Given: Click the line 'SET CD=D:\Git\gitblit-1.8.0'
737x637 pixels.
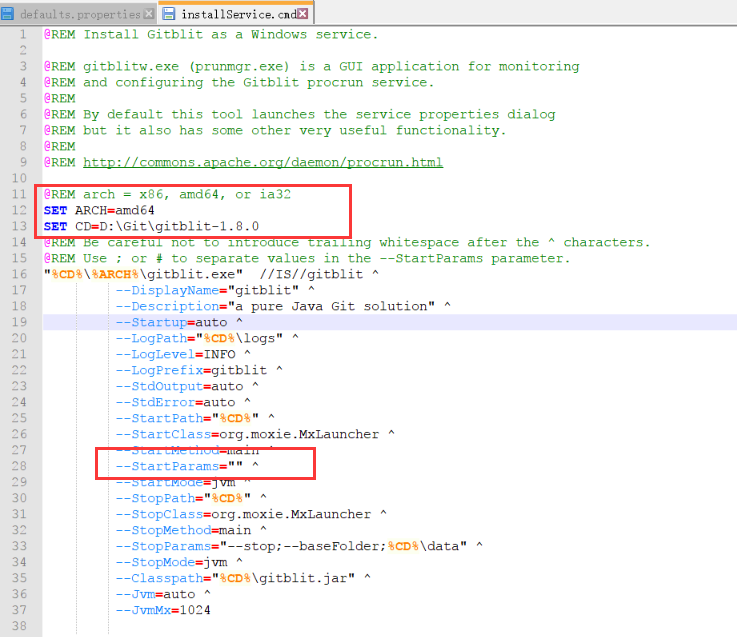Looking at the screenshot, I should click(x=151, y=226).
